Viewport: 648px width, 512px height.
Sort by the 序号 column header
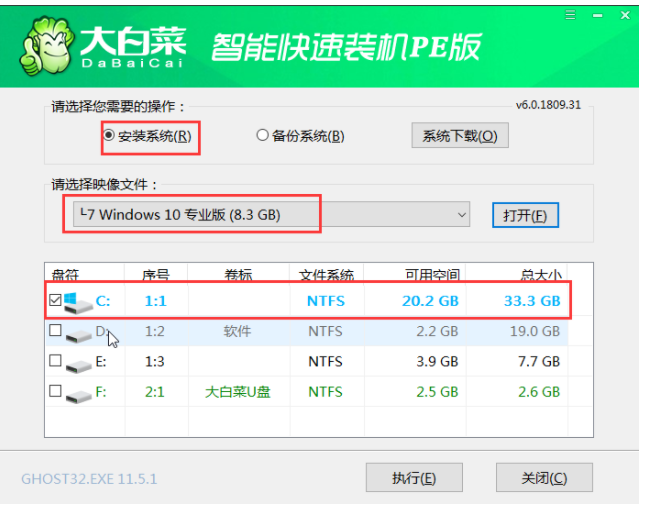(x=156, y=274)
